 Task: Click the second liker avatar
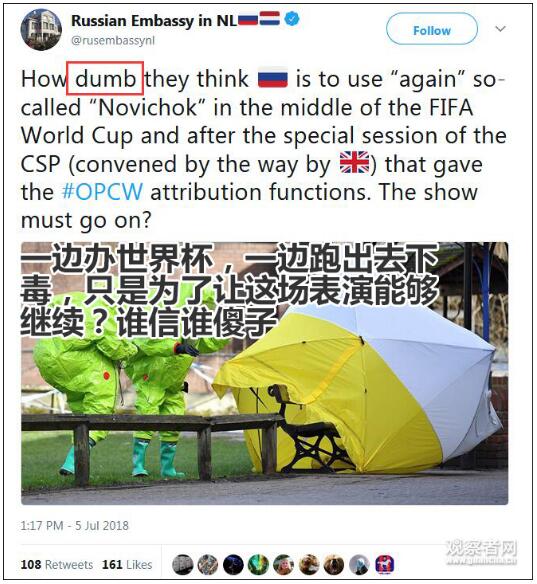tap(208, 565)
